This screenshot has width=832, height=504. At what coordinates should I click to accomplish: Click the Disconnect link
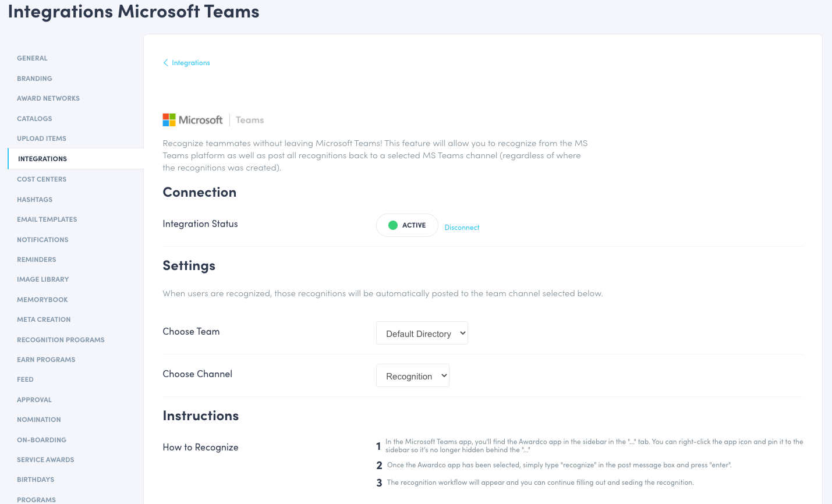(x=462, y=228)
